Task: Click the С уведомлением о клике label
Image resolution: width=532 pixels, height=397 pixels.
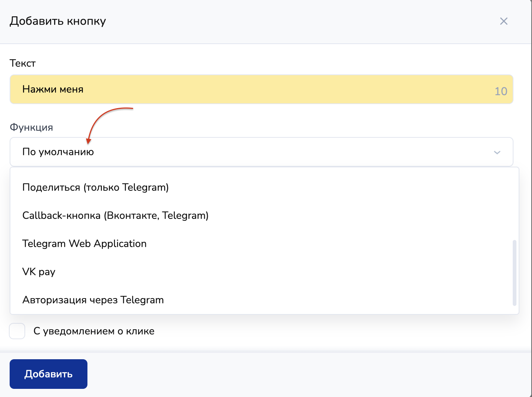Action: pyautogui.click(x=94, y=331)
